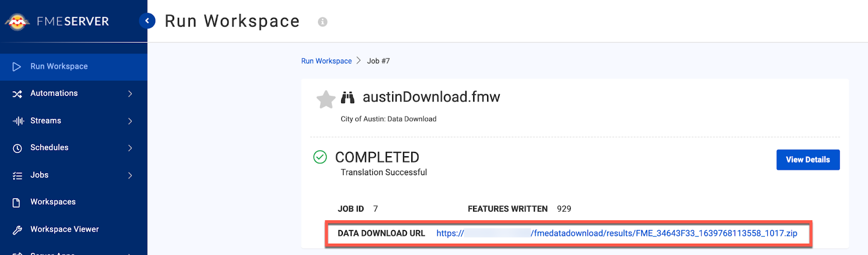868x255 pixels.
Task: Click the Schedules clock icon
Action: (17, 148)
